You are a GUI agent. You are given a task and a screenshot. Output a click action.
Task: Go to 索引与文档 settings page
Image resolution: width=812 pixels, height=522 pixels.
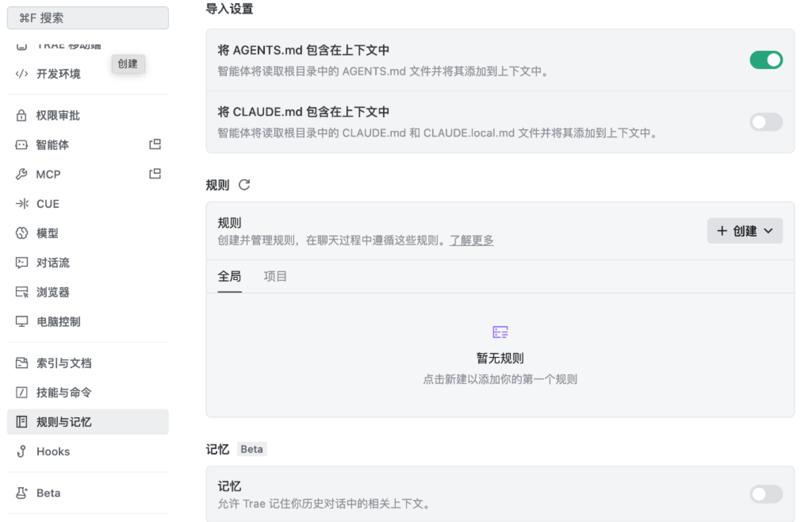click(88, 363)
